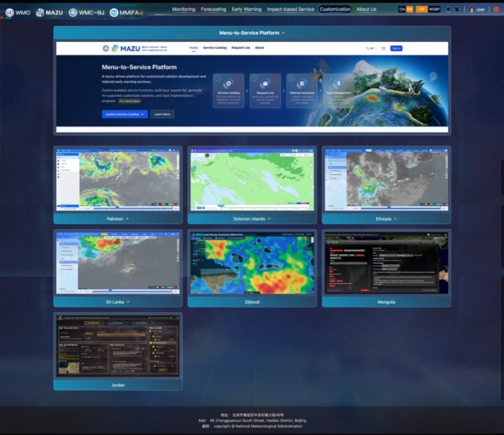Open the user account menu label
This screenshot has height=435, width=504.
pos(480,9)
